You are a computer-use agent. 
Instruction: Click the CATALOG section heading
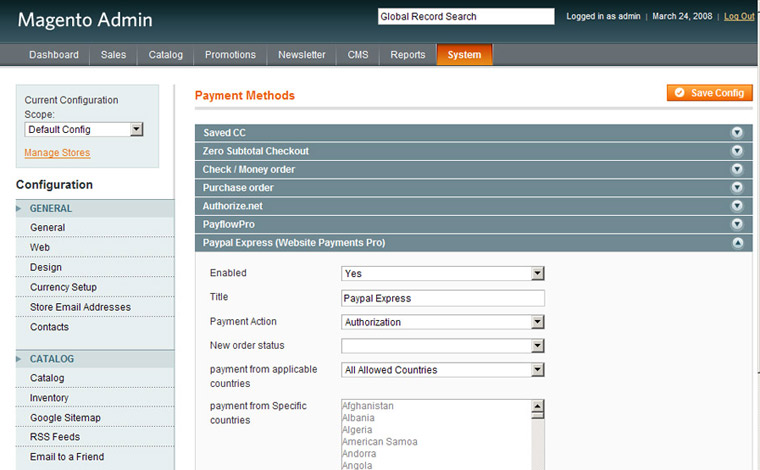[x=52, y=359]
